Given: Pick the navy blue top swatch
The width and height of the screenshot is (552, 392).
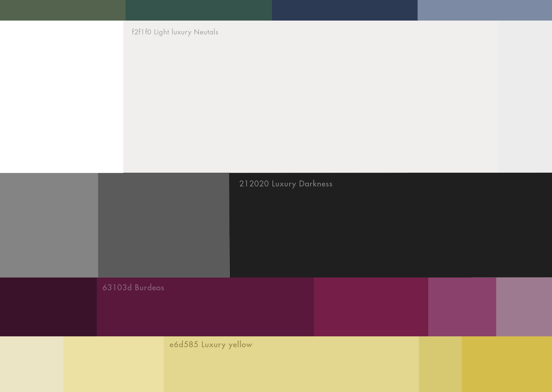Looking at the screenshot, I should click(345, 10).
